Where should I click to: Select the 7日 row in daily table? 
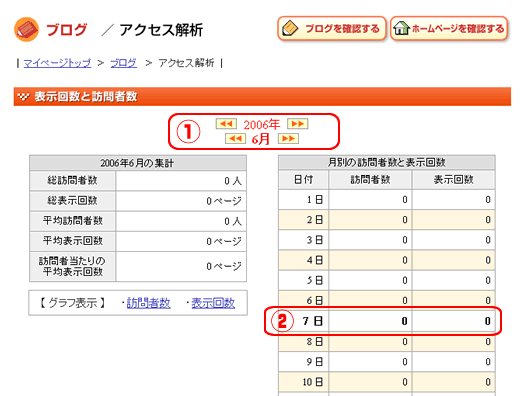coord(387,321)
